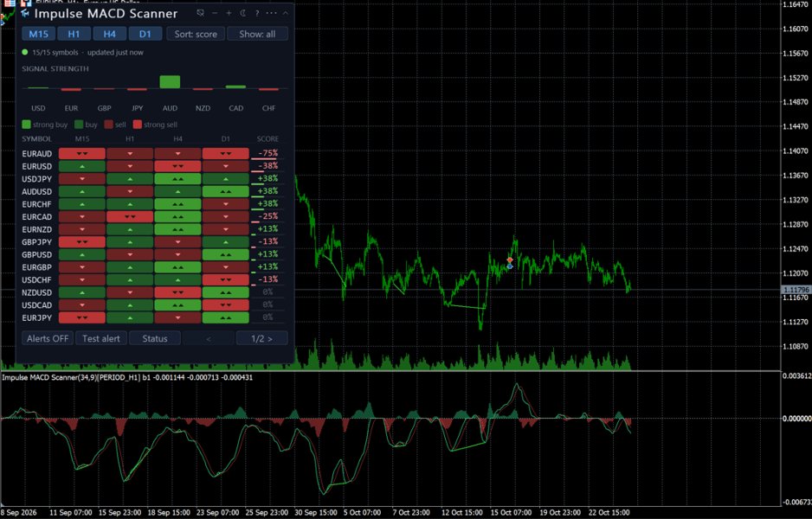812x519 pixels.
Task: Click the SYMBOL column header
Action: 36,139
